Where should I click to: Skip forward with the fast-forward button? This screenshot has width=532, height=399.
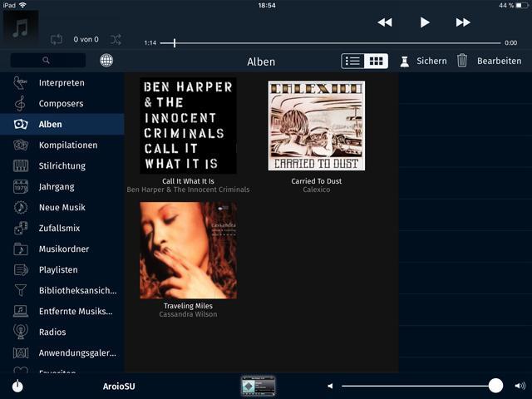pos(463,22)
